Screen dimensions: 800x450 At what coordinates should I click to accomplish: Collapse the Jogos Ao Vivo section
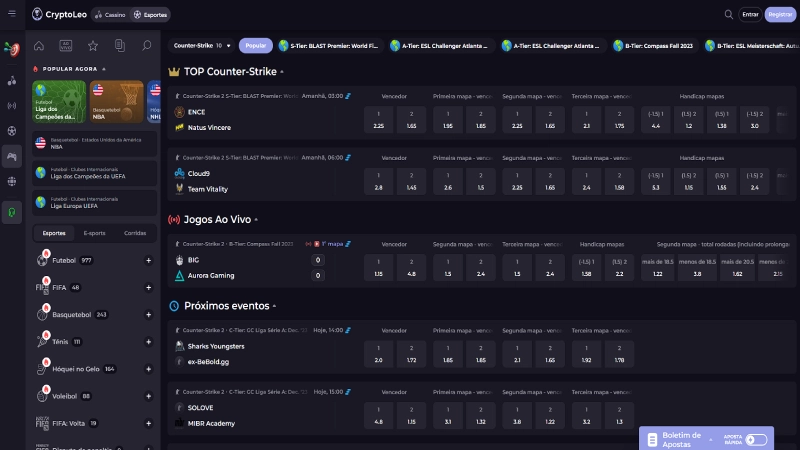tap(256, 220)
